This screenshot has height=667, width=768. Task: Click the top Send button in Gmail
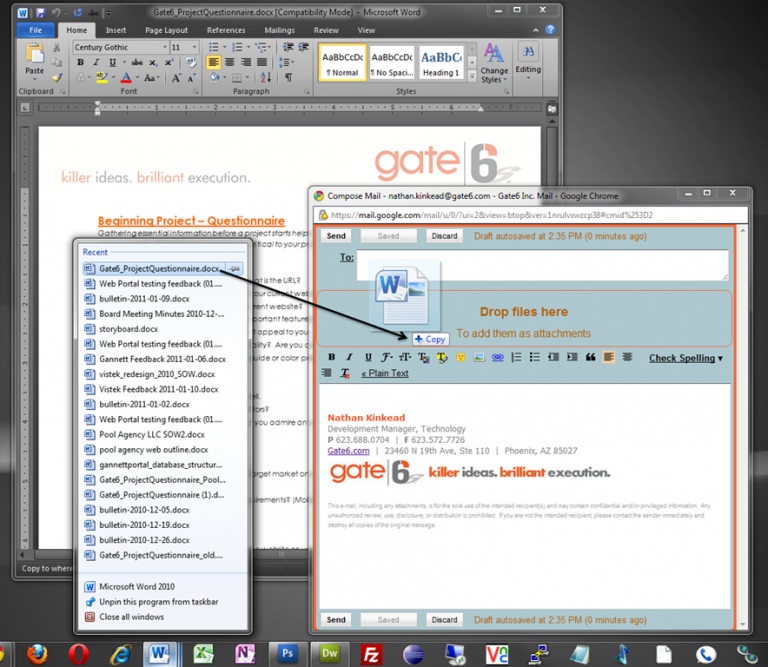point(337,236)
